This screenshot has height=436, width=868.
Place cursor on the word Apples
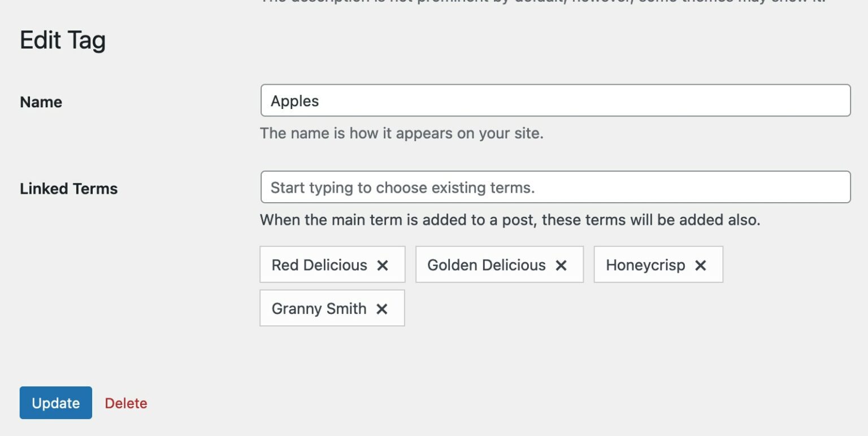(294, 101)
